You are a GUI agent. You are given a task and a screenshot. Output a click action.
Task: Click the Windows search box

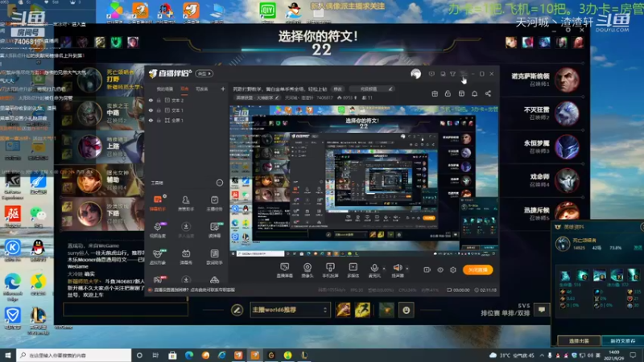pos(74,355)
